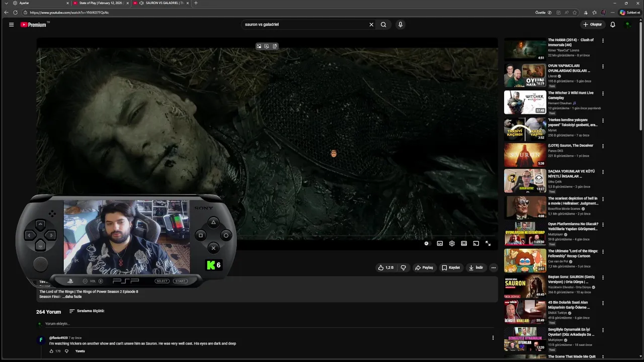
Task: Download the video with İndir
Action: [475, 267]
